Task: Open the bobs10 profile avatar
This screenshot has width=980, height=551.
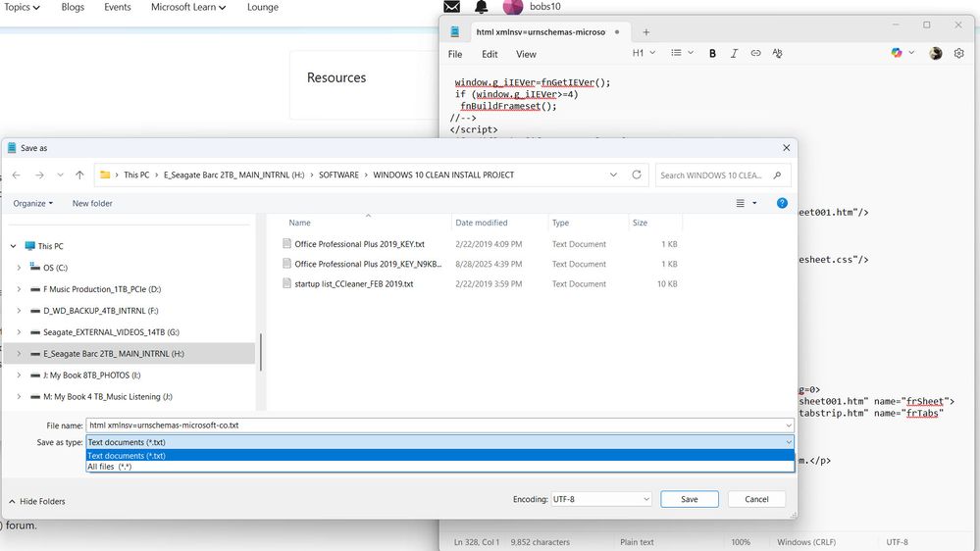Action: pyautogui.click(x=512, y=7)
